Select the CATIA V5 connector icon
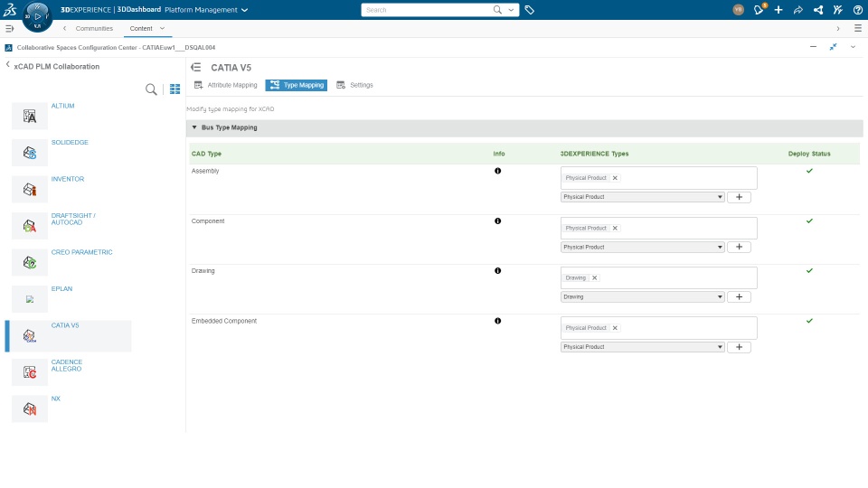The width and height of the screenshot is (868, 488). 30,335
